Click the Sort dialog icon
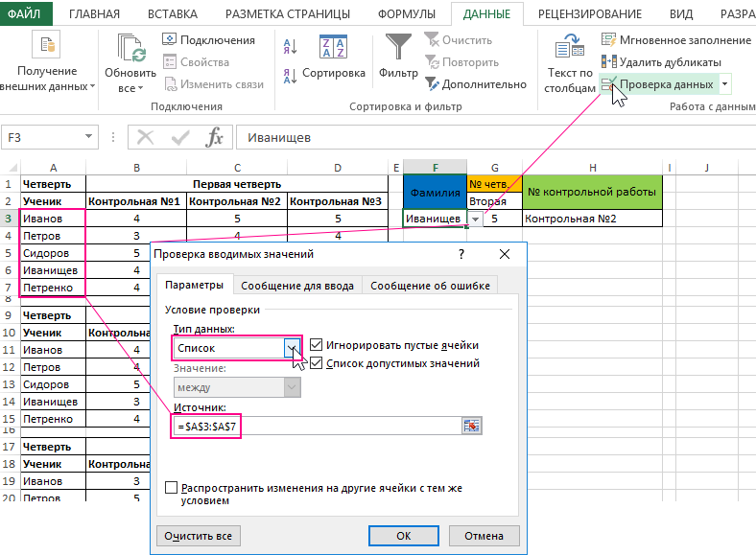 pos(333,48)
